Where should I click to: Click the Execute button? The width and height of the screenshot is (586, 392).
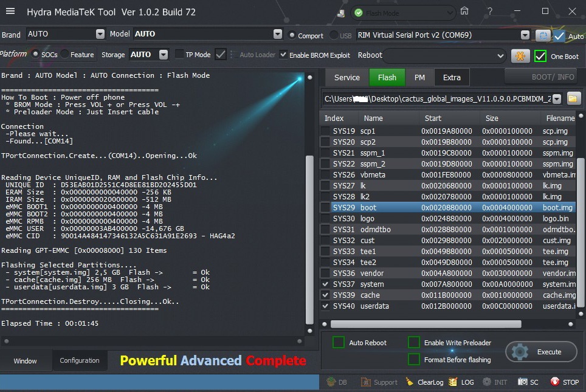[542, 351]
